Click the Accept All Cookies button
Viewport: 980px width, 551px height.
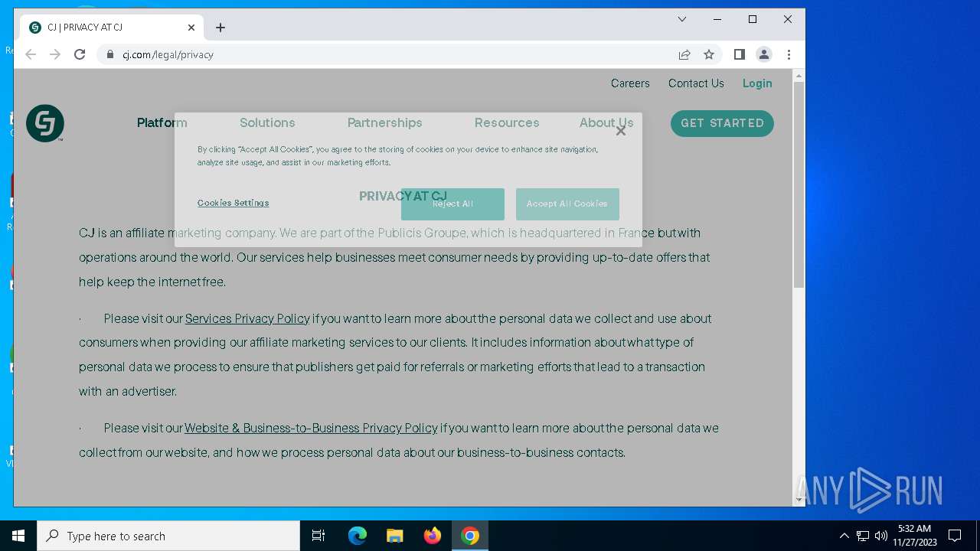click(567, 204)
